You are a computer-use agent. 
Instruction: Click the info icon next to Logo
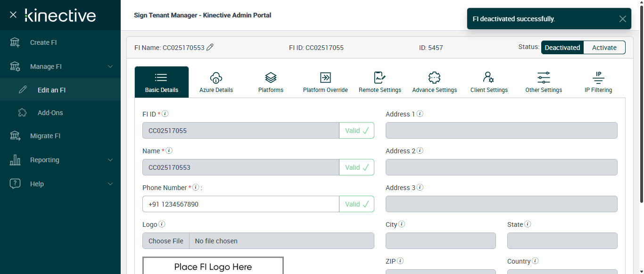point(162,224)
